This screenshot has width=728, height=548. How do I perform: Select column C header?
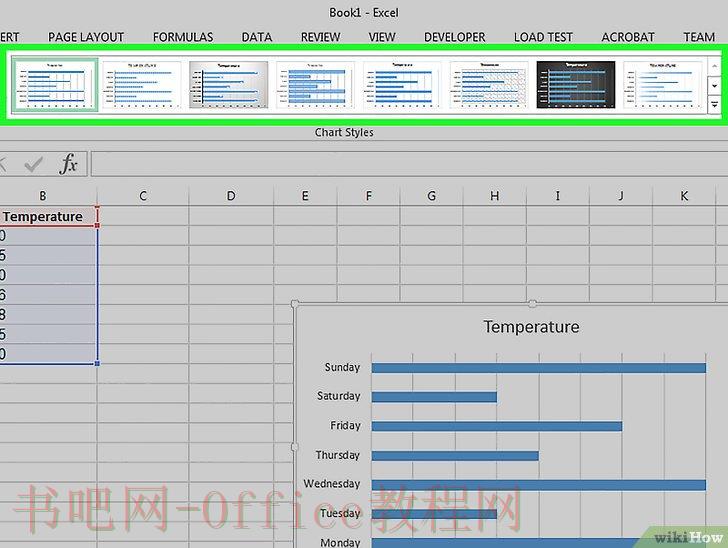pyautogui.click(x=143, y=196)
